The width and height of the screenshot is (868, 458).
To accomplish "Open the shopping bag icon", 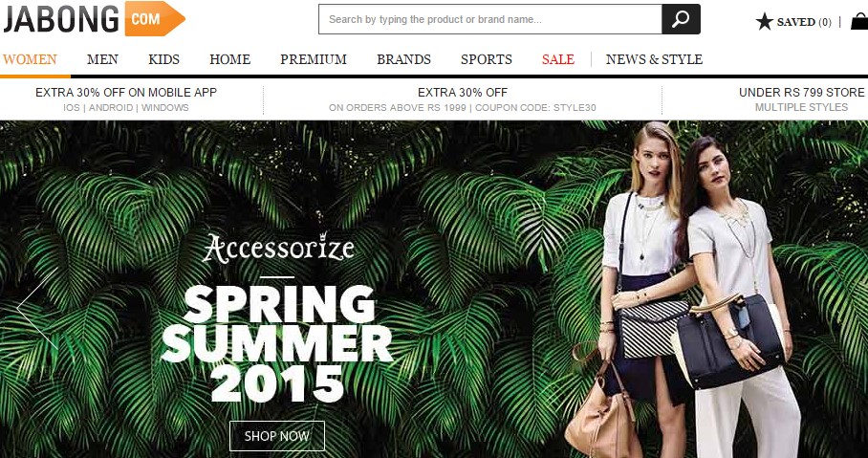I will (859, 22).
